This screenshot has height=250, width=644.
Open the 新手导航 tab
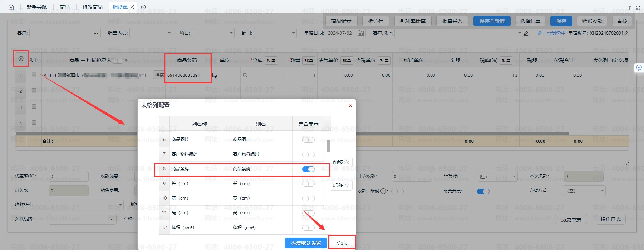pos(37,7)
